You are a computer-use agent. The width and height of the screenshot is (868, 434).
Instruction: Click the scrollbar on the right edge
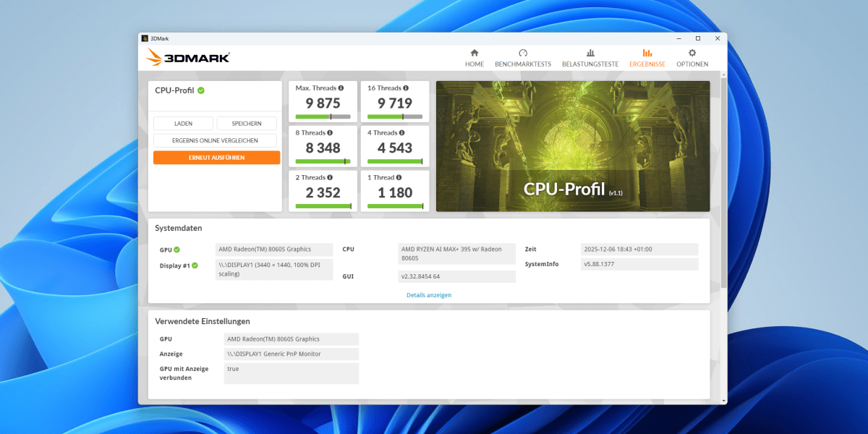[724, 217]
